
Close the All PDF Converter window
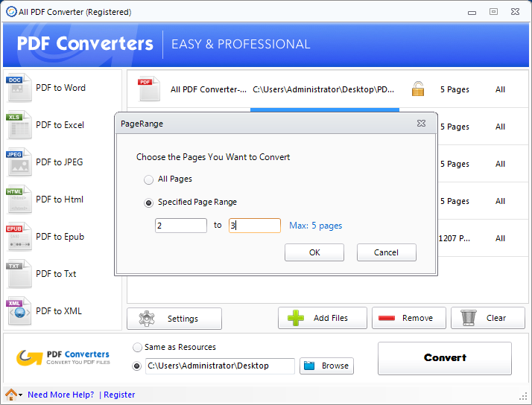tap(515, 12)
